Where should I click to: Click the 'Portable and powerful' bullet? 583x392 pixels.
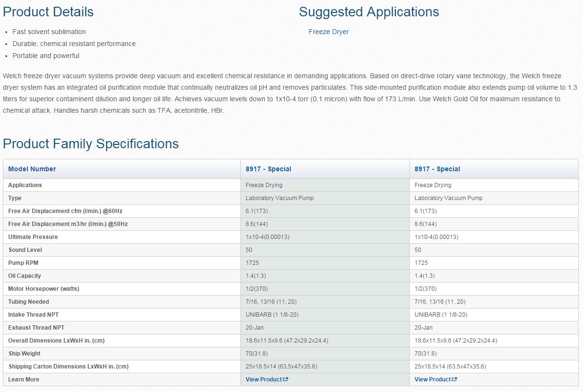click(x=46, y=56)
